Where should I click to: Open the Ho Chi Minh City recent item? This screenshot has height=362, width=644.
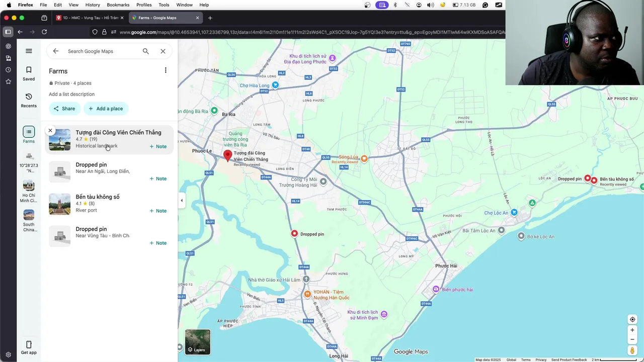(x=29, y=191)
